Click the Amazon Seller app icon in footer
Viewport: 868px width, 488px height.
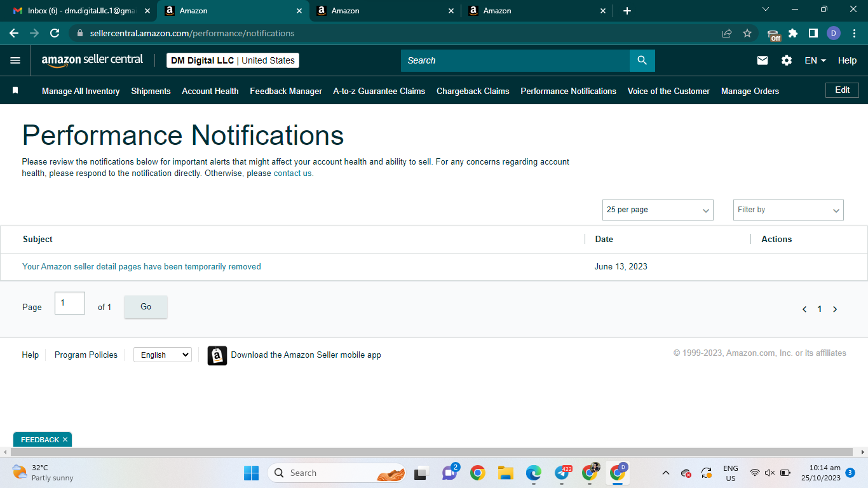pos(217,355)
